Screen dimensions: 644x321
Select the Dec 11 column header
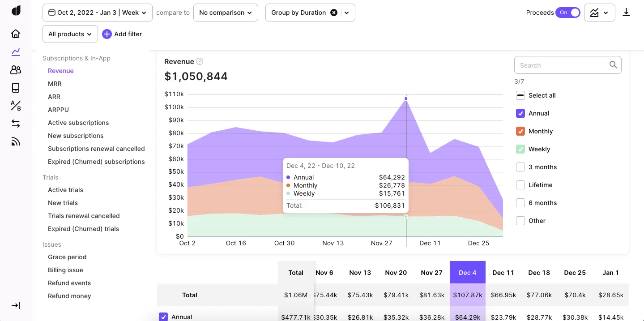point(503,273)
